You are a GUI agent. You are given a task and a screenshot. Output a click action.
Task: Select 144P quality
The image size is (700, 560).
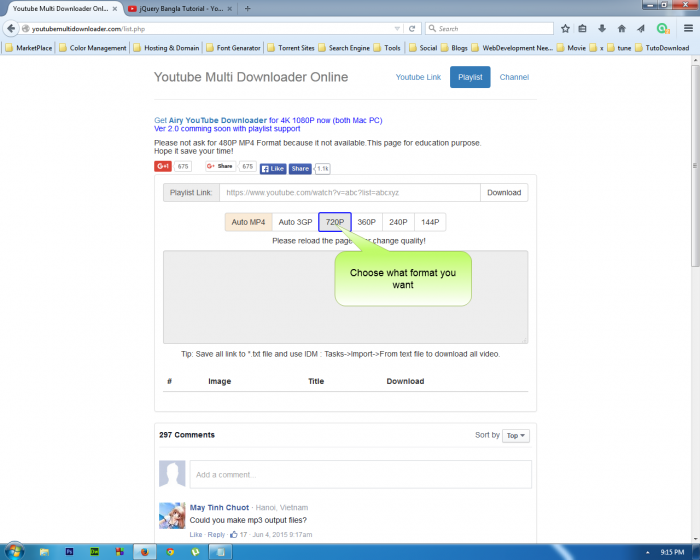point(430,222)
